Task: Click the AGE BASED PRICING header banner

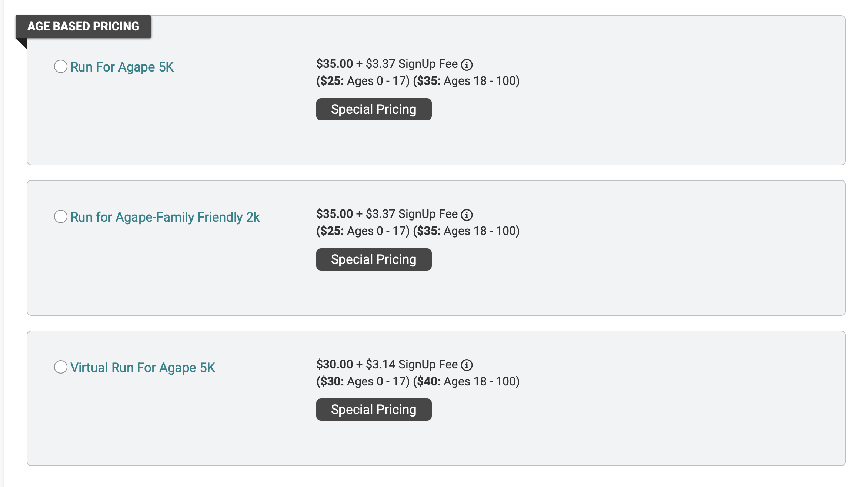Action: [83, 26]
